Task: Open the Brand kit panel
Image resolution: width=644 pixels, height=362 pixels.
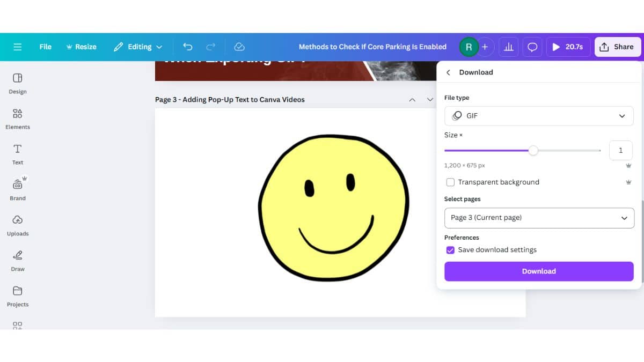Action: 18,189
